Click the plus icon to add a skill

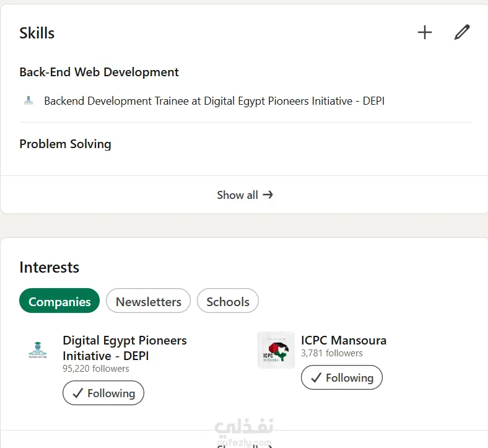425,33
